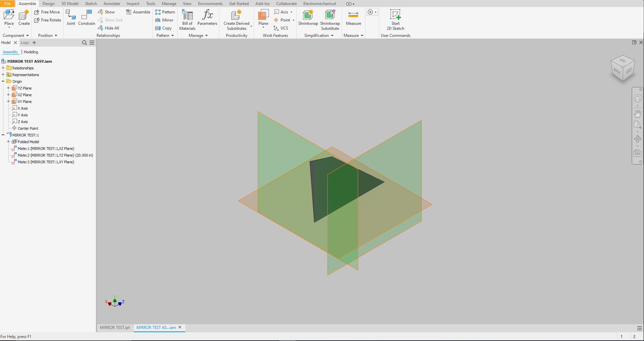
Task: Start a 2D Sketch
Action: point(396,20)
